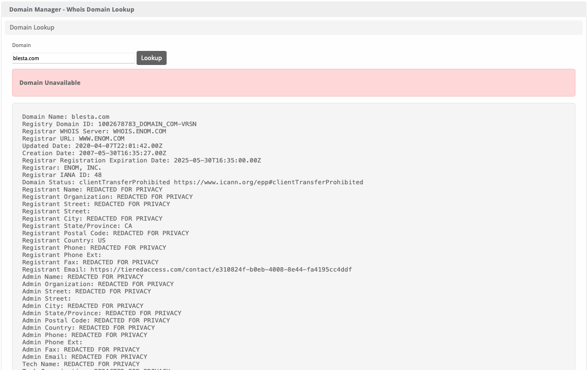Click the tieredaccess.com Registrant Email URL

pos(221,270)
